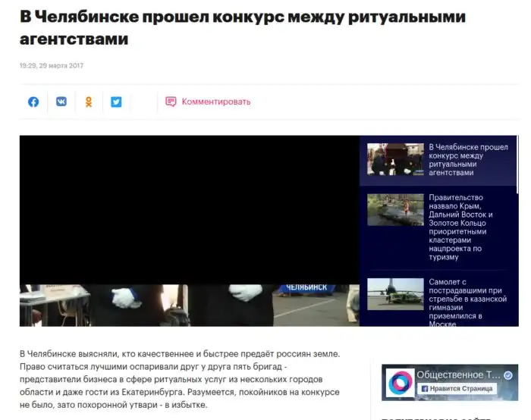
Task: Select the Chelyabinsk ritual agencies playlist thumbnail
Action: click(395, 160)
